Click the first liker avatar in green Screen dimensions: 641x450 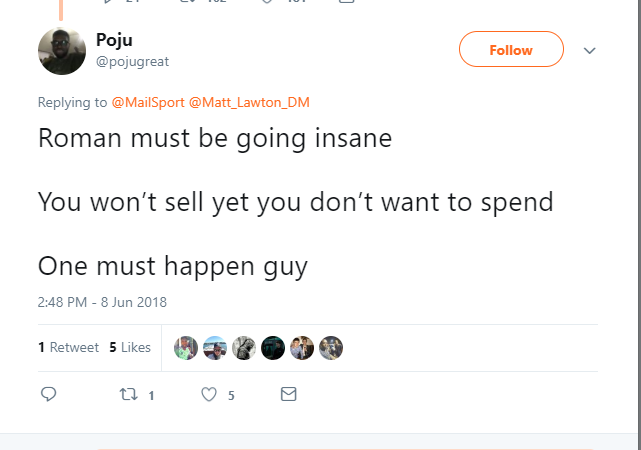186,347
